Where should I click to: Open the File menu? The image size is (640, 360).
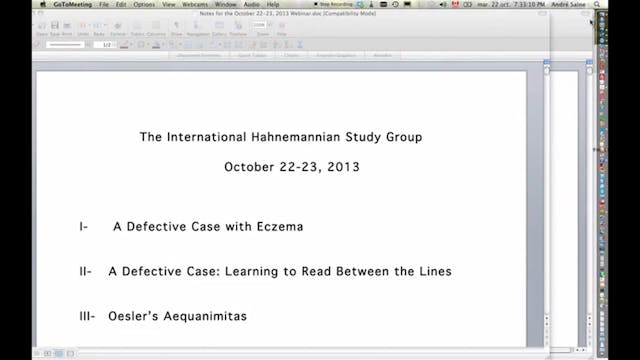[x=104, y=4]
